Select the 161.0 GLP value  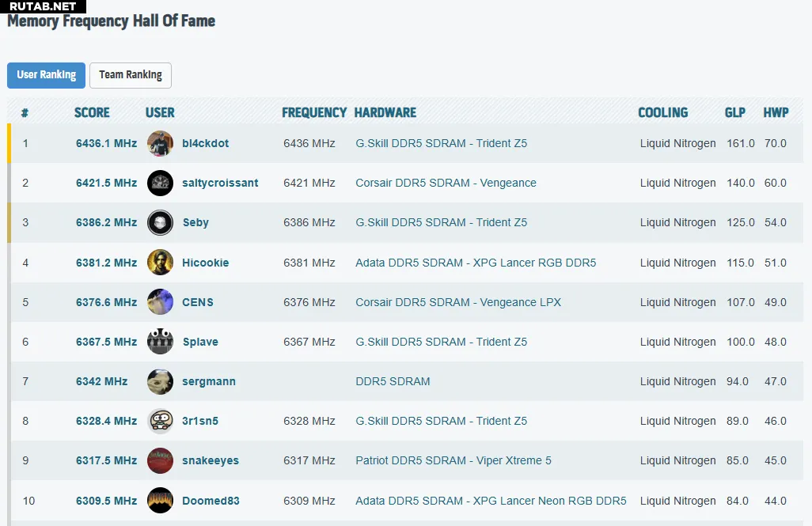pos(741,143)
